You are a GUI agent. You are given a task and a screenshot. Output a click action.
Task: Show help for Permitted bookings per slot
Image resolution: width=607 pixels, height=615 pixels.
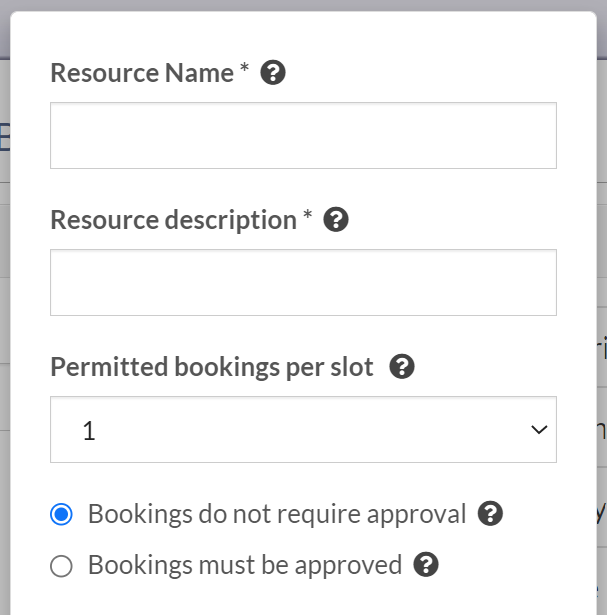coord(402,367)
